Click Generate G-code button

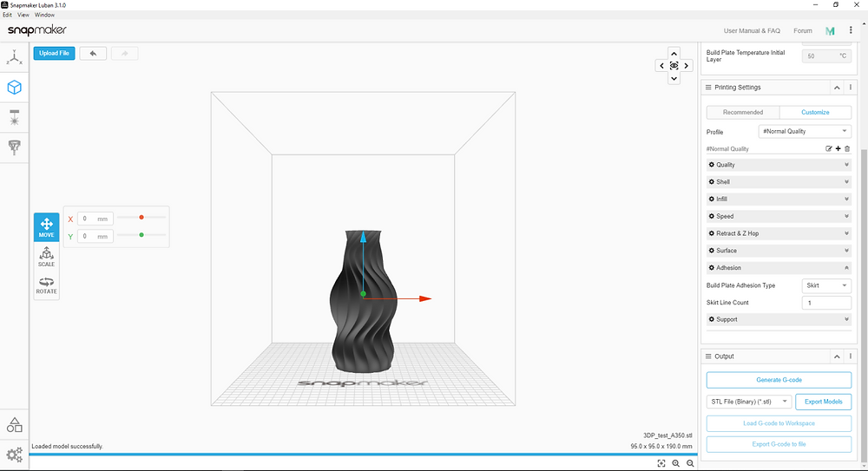tap(779, 380)
